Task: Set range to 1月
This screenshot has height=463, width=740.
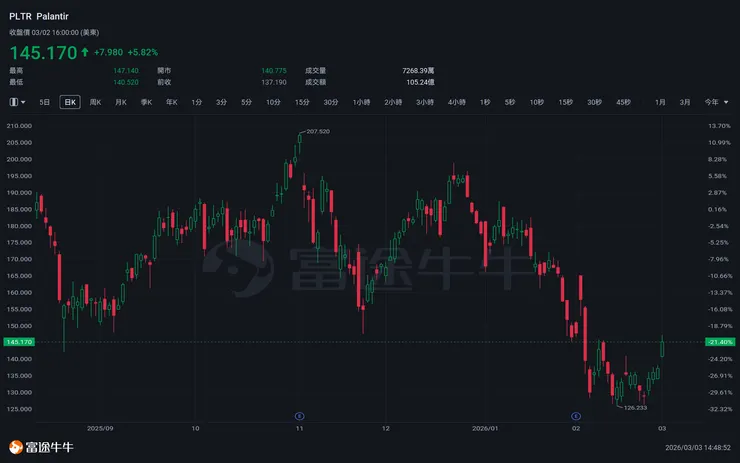Action: coord(660,102)
